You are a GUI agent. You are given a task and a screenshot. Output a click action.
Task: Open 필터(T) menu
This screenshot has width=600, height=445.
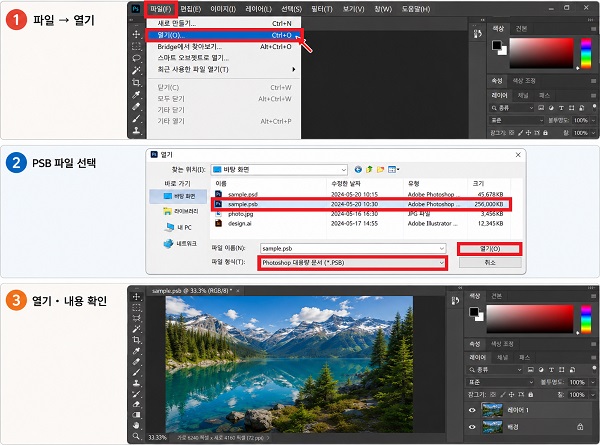pos(322,9)
